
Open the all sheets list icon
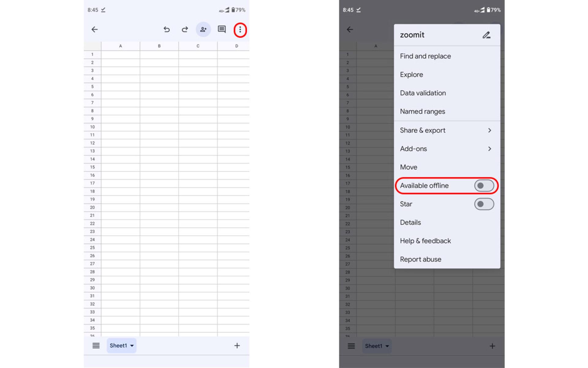tap(96, 346)
